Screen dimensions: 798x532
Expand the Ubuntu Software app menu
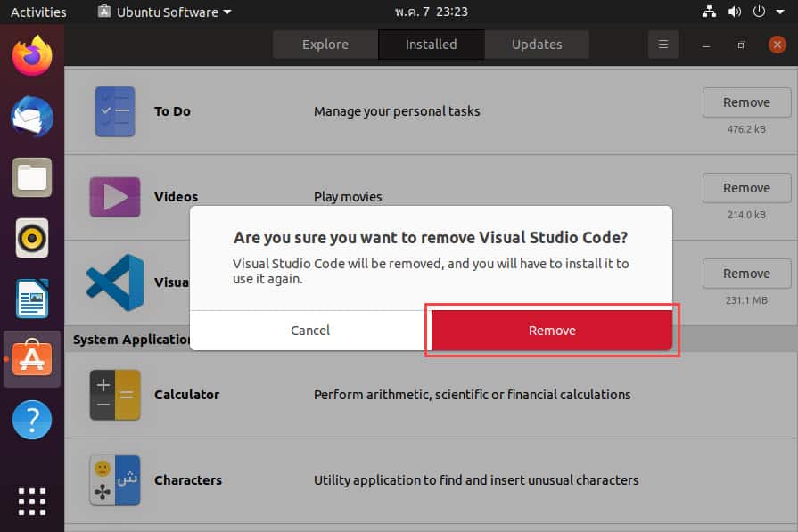(x=165, y=12)
